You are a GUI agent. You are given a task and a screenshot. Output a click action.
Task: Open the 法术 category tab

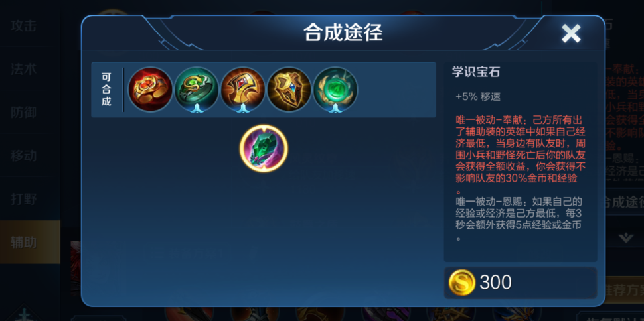click(x=24, y=69)
